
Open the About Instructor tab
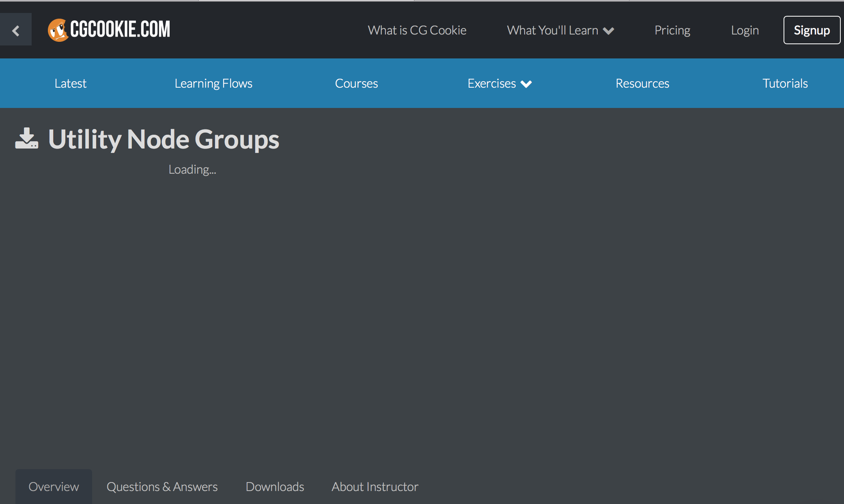375,487
